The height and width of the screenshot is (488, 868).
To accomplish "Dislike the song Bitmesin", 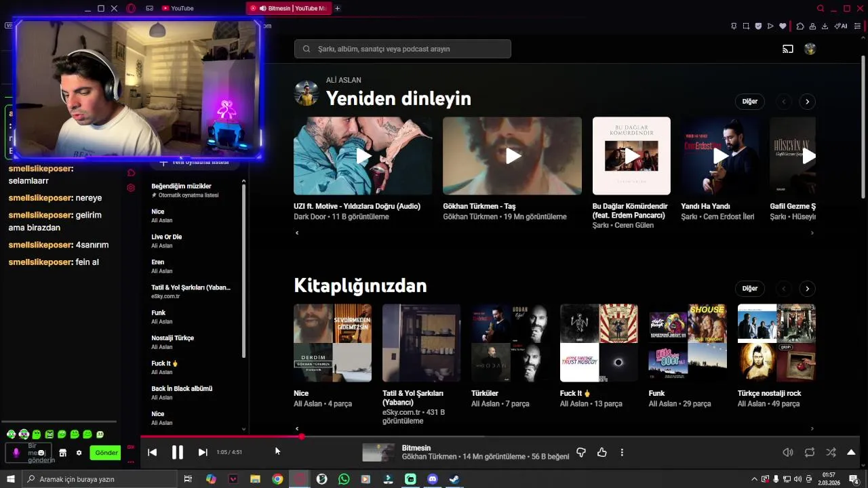I will coord(580,452).
